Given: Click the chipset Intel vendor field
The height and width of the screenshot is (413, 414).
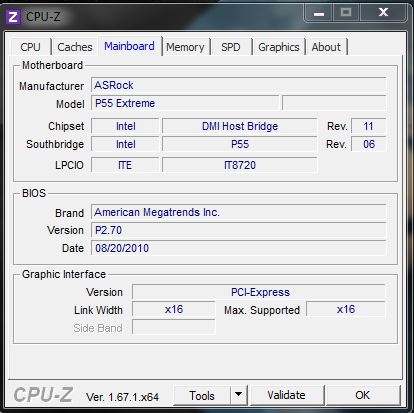Looking at the screenshot, I should [125, 126].
